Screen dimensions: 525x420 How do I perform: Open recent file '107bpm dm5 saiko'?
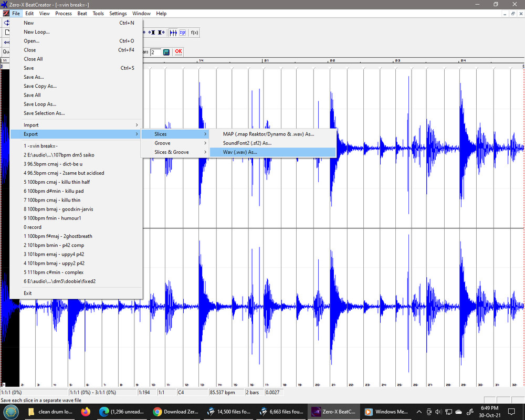pyautogui.click(x=76, y=155)
